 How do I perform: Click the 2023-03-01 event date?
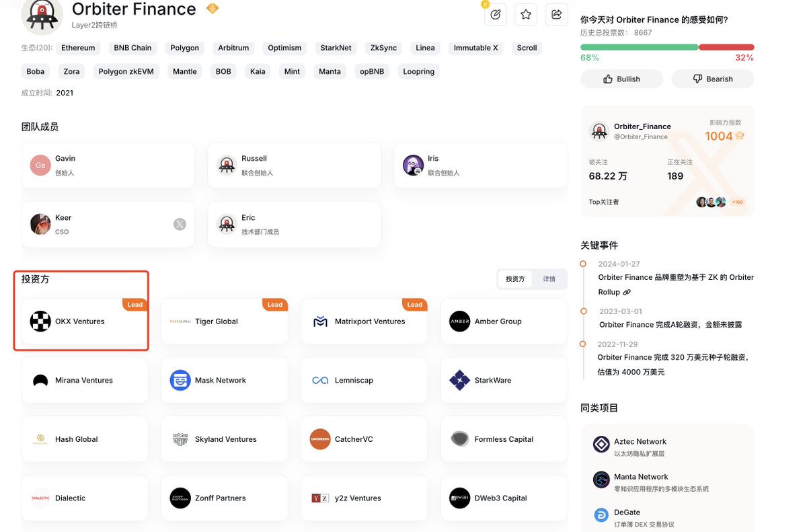(621, 311)
